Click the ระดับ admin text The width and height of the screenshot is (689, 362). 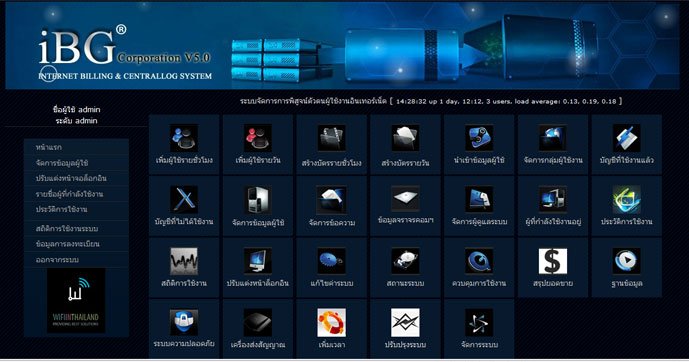click(x=76, y=120)
